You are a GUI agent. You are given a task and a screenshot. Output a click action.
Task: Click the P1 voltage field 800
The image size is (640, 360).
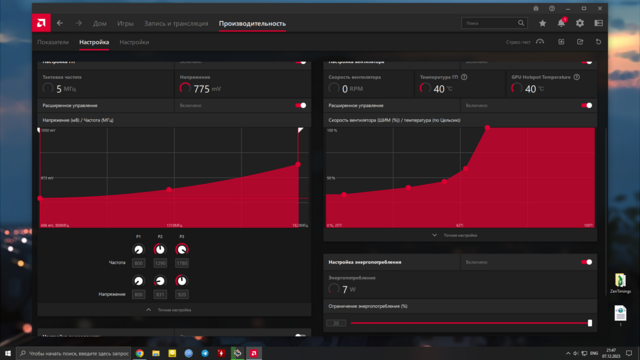coord(139,294)
